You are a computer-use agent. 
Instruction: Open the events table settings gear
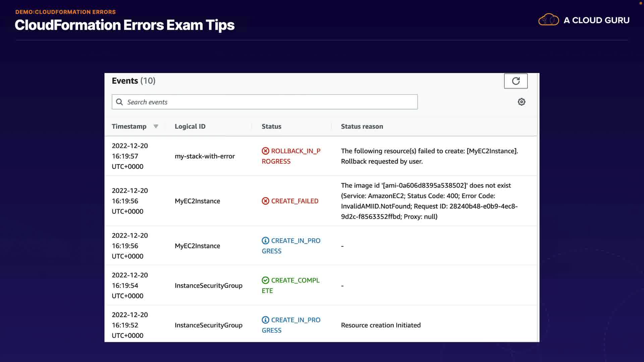click(521, 102)
